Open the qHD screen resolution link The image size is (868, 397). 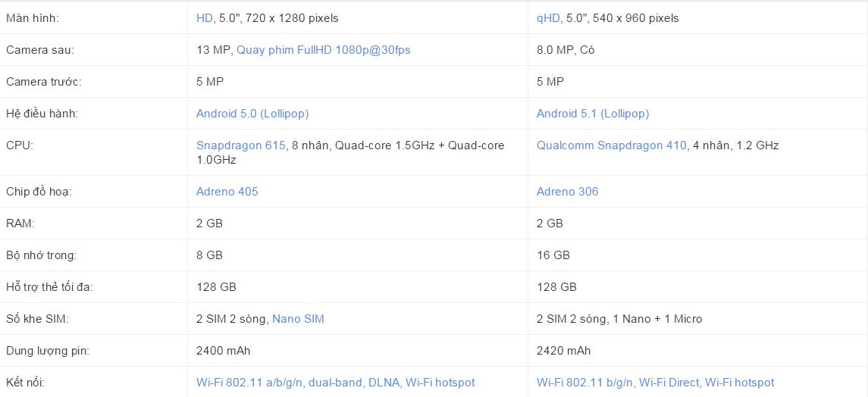coord(548,18)
